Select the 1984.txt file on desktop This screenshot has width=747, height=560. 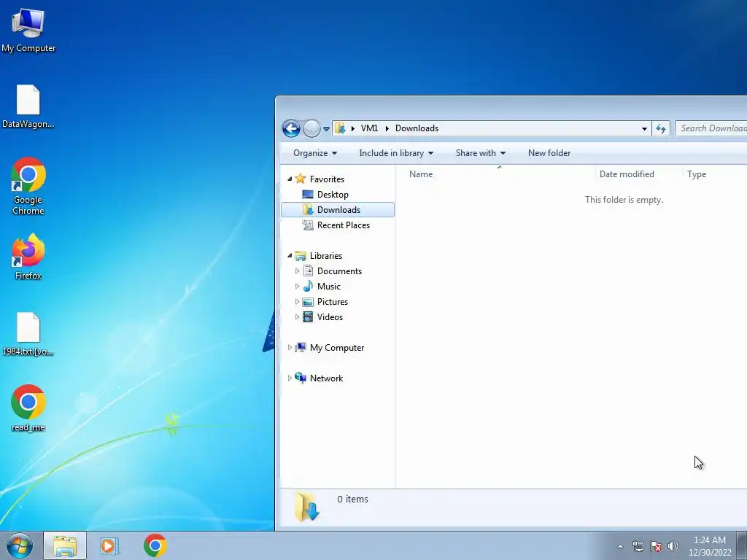click(x=28, y=334)
